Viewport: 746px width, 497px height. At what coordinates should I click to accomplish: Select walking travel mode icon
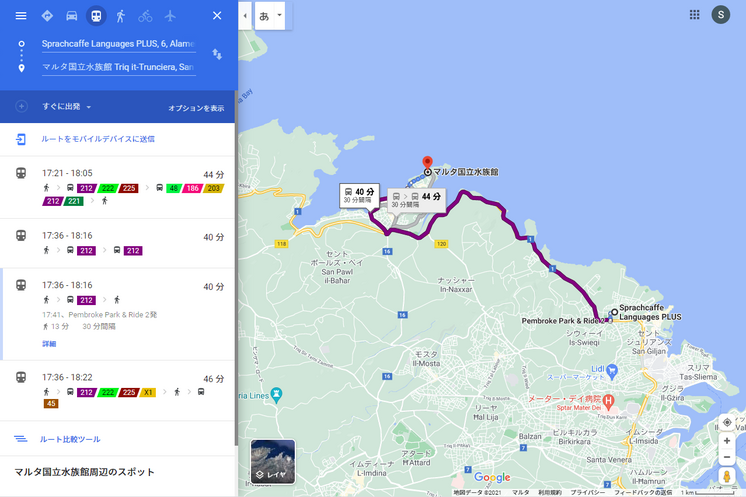(120, 16)
